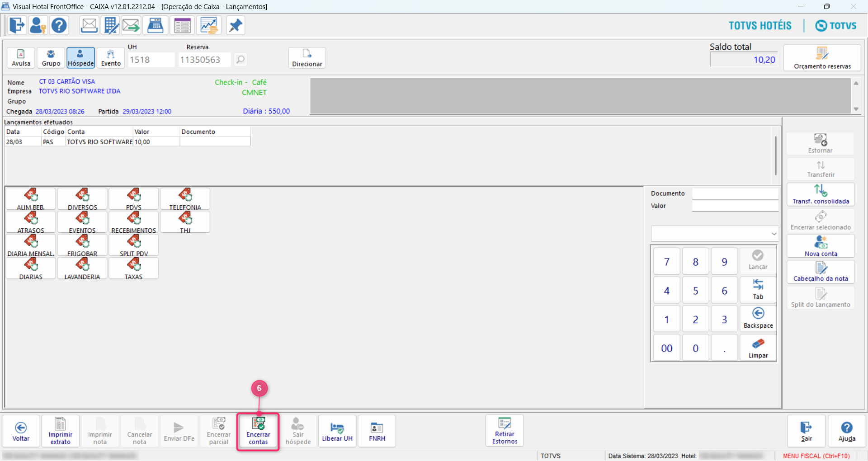
Task: Click Retirar Estornos
Action: tap(505, 431)
